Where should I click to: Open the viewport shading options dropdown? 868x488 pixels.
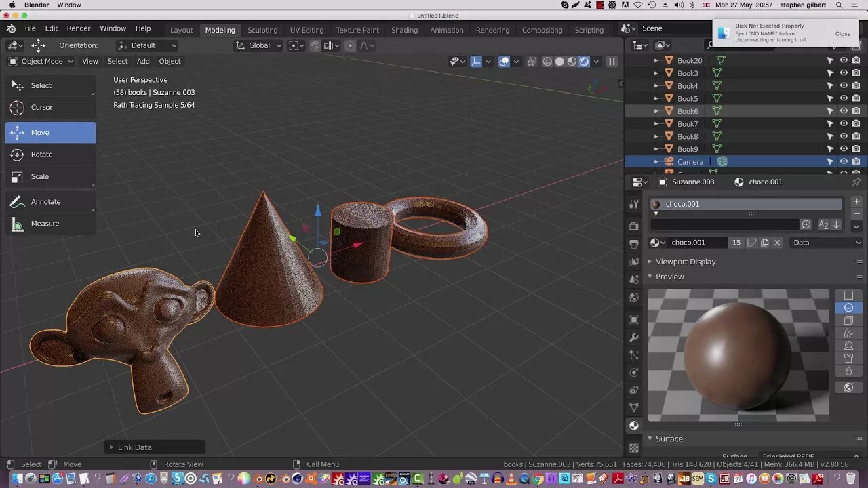(596, 62)
